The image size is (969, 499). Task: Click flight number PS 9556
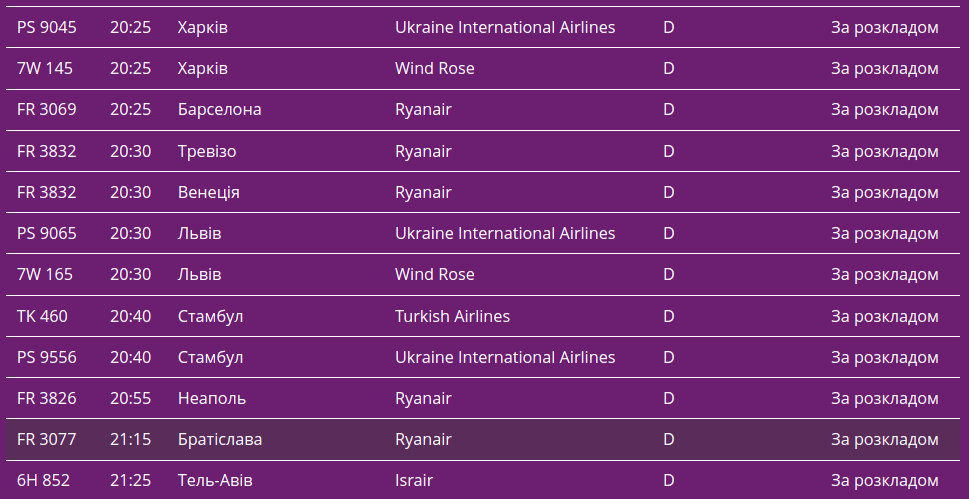(x=47, y=357)
